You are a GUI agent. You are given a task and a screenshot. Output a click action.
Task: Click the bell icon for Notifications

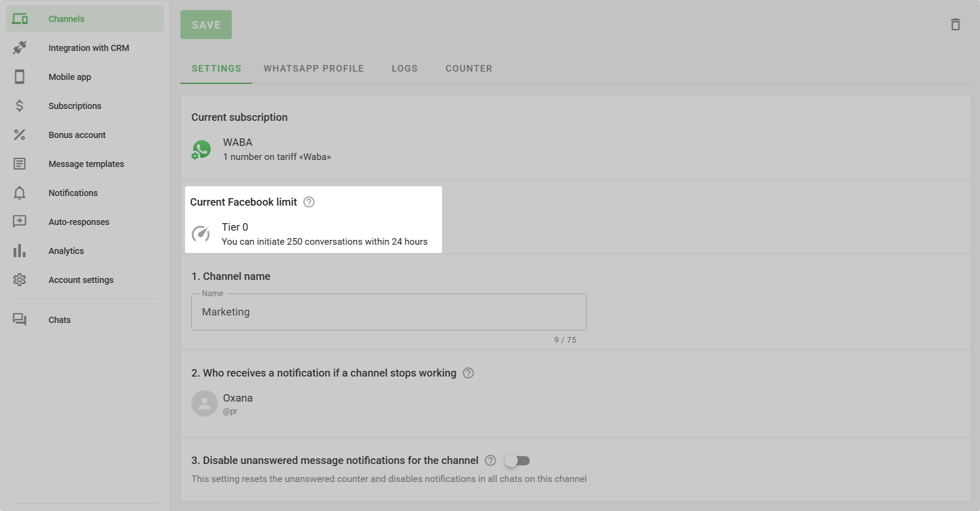tap(20, 193)
